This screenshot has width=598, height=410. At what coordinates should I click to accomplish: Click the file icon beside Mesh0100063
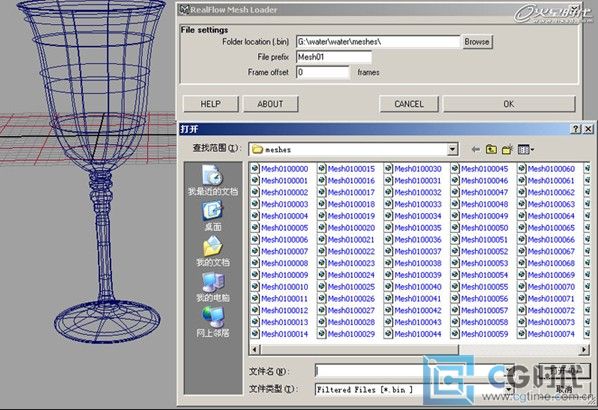coord(522,204)
